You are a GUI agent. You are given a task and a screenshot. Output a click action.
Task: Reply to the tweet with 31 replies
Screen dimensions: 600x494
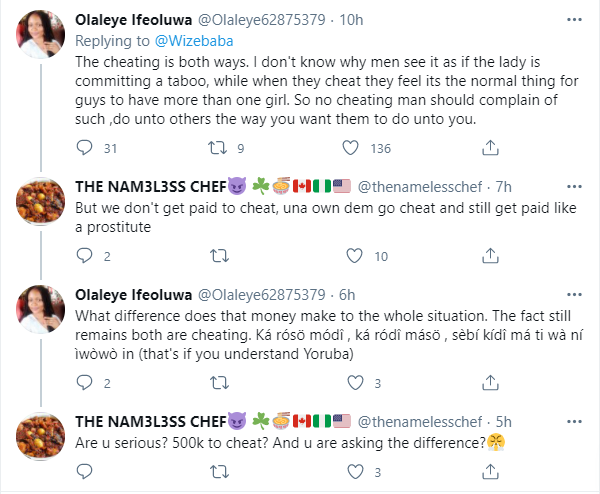tap(84, 148)
